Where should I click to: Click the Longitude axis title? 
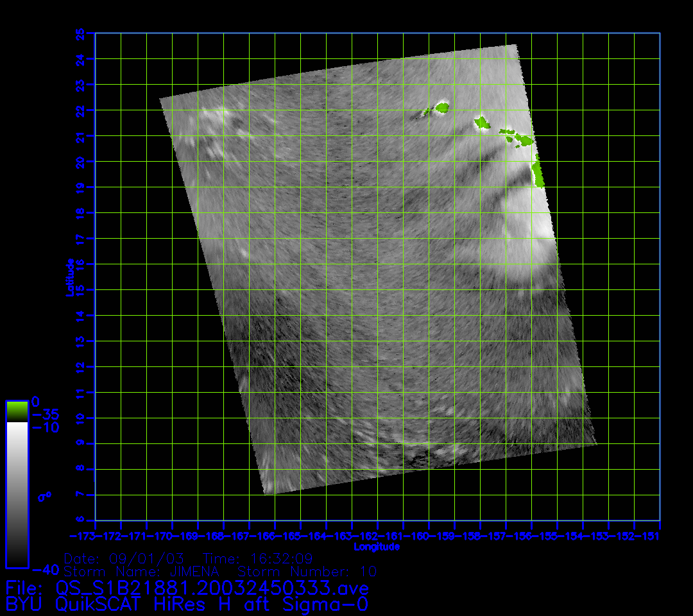point(377,547)
